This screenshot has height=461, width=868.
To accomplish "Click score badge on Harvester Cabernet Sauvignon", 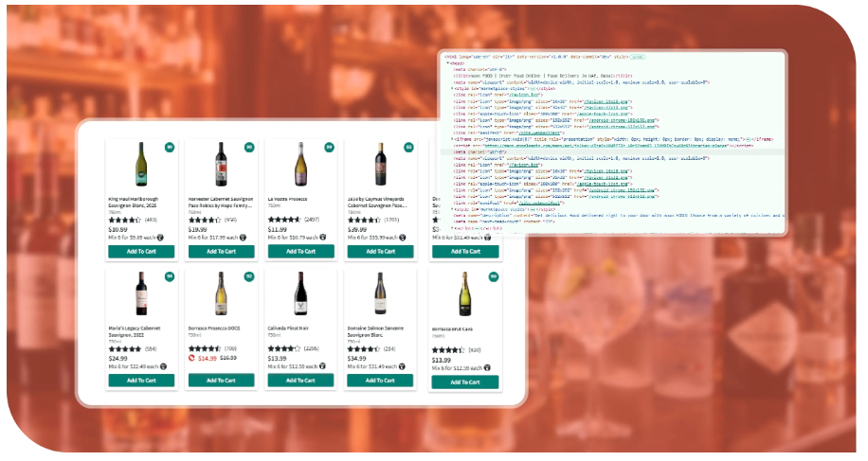I will pyautogui.click(x=249, y=147).
